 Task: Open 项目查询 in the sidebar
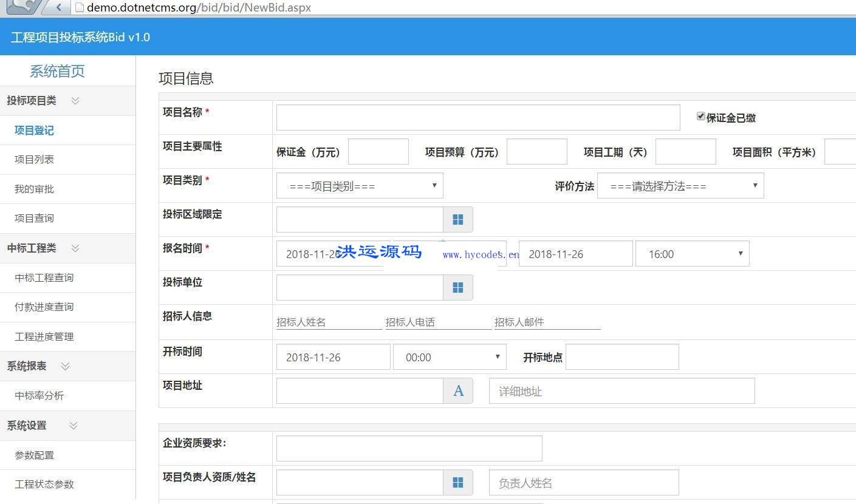click(x=34, y=219)
